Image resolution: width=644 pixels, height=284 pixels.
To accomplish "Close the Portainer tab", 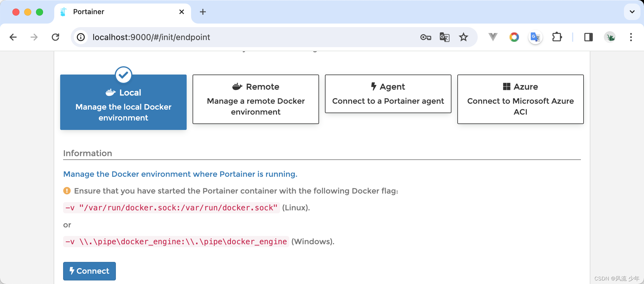I will (182, 12).
